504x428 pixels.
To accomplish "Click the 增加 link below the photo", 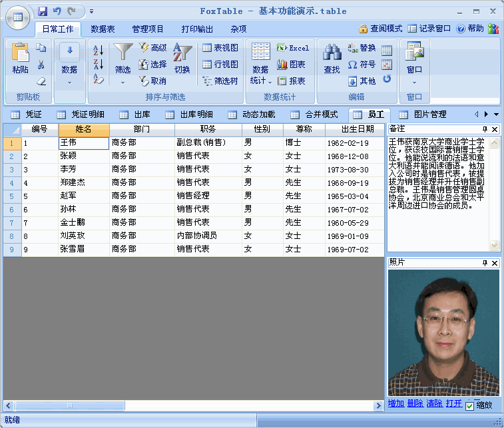I will (x=395, y=403).
